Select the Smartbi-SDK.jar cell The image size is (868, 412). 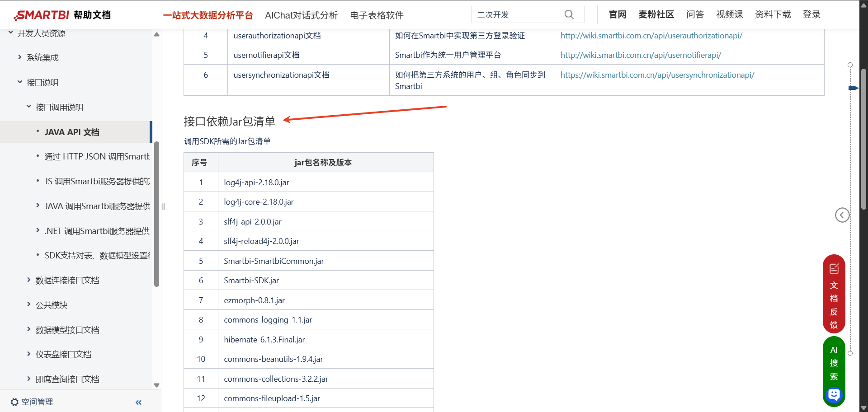click(325, 281)
